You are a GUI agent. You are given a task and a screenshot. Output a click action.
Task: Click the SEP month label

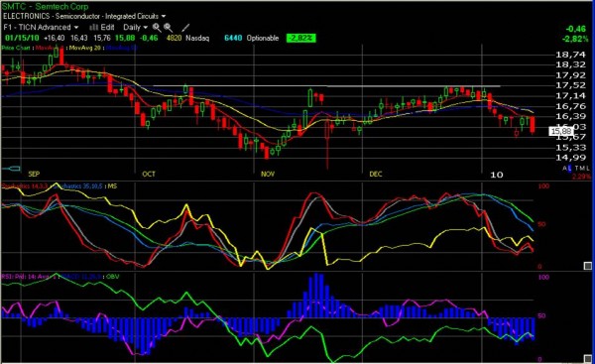(34, 175)
